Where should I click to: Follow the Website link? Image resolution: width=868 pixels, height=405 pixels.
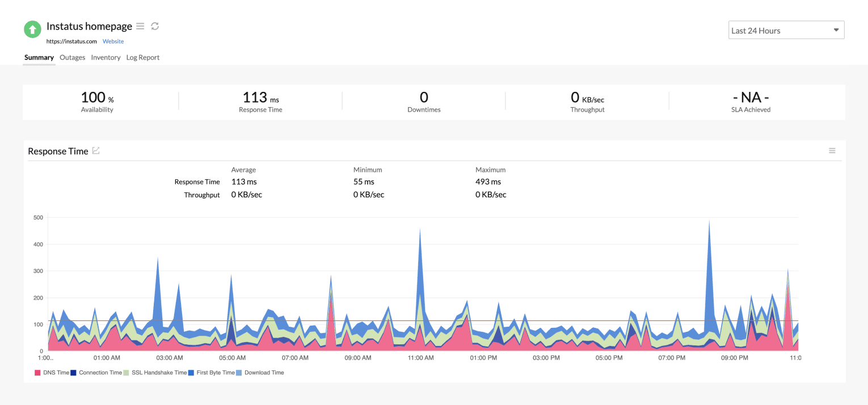click(x=113, y=41)
